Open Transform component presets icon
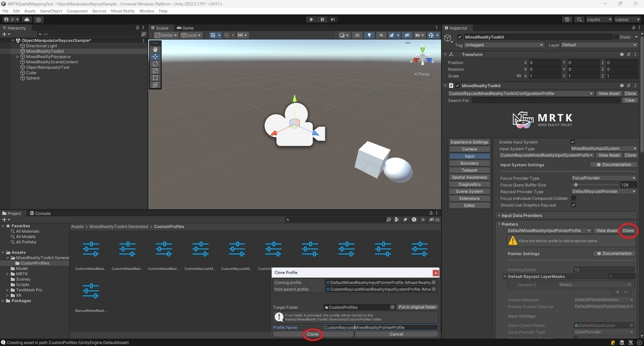This screenshot has height=346, width=644. (628, 54)
